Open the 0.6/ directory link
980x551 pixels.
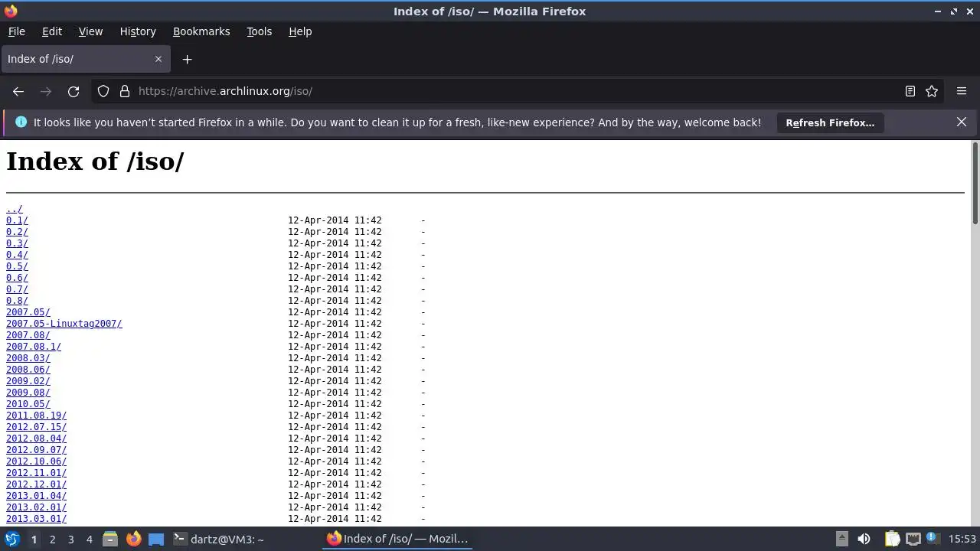(17, 278)
